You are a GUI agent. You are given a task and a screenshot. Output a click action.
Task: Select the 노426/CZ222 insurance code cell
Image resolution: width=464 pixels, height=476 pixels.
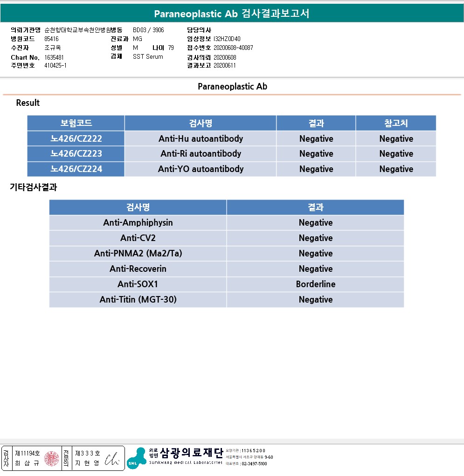tap(76, 138)
